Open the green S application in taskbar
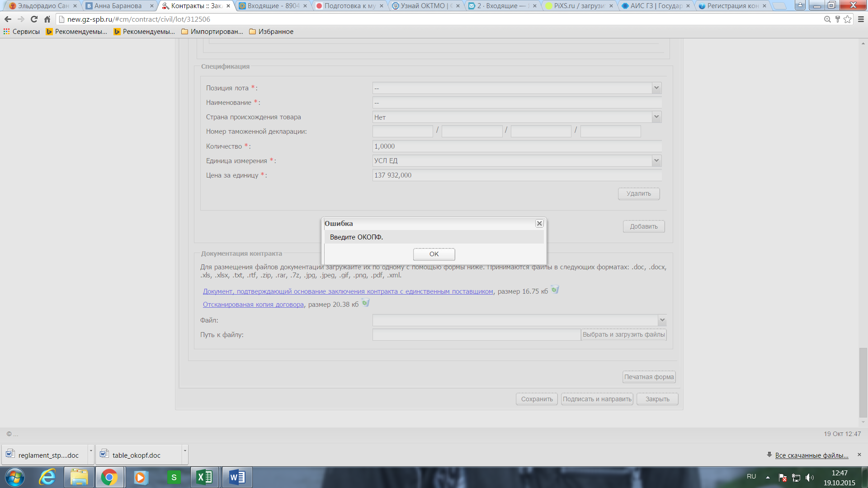The width and height of the screenshot is (868, 488). click(174, 477)
